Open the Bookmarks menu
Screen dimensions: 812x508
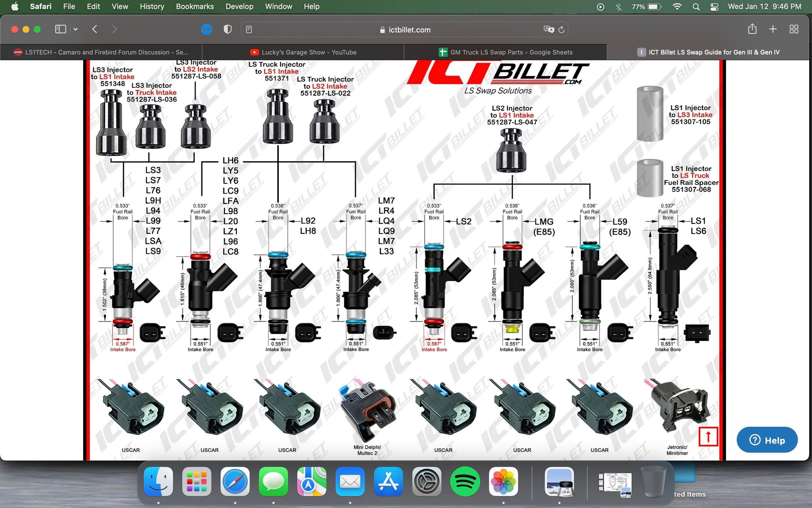[194, 7]
